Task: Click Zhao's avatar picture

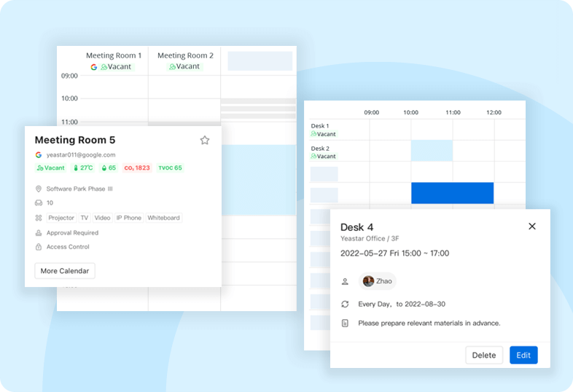Action: coord(368,281)
